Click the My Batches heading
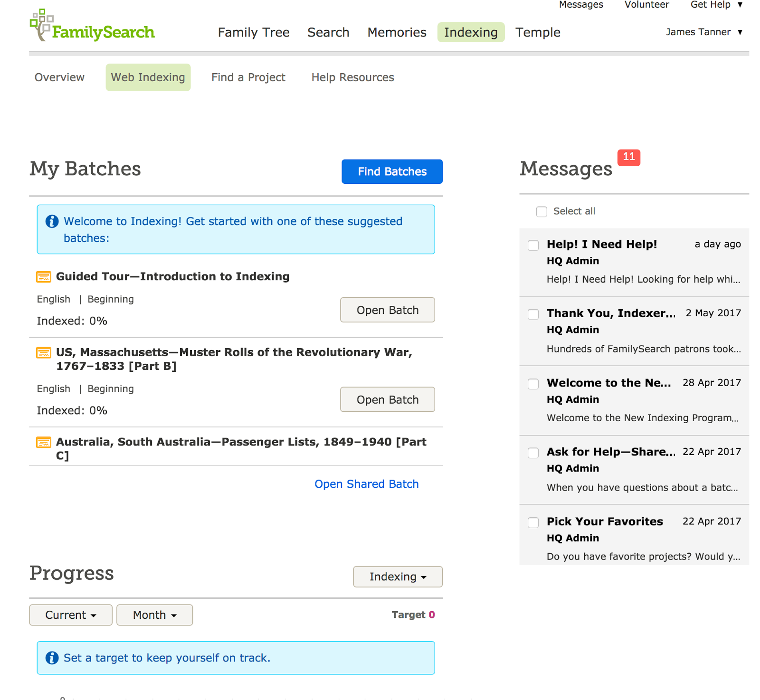The image size is (760, 700). point(85,169)
